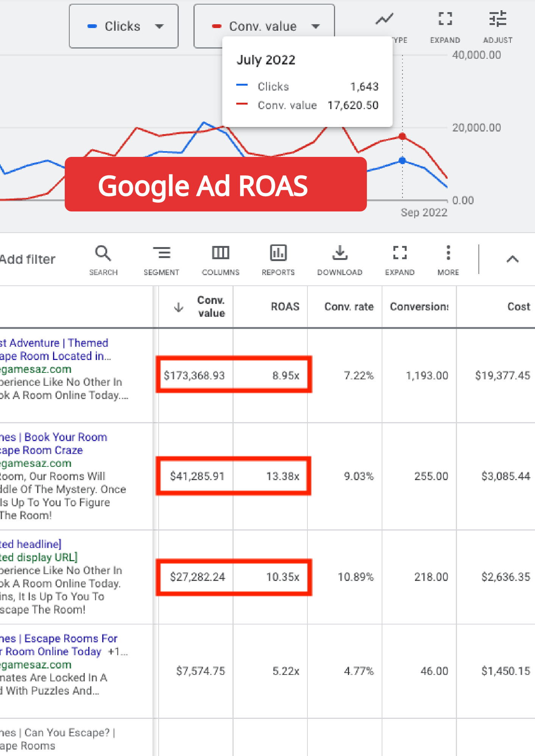The height and width of the screenshot is (756, 535).
Task: Expand the table with Expand icon
Action: (x=400, y=260)
